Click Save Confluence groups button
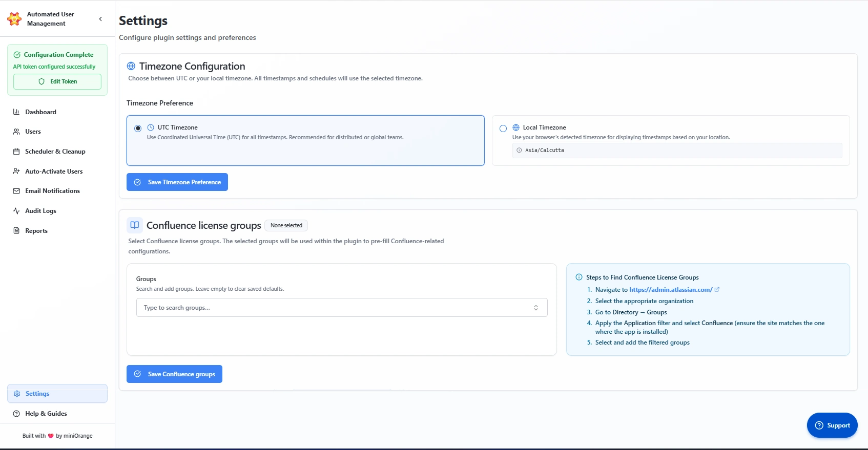This screenshot has height=450, width=868. tap(174, 374)
